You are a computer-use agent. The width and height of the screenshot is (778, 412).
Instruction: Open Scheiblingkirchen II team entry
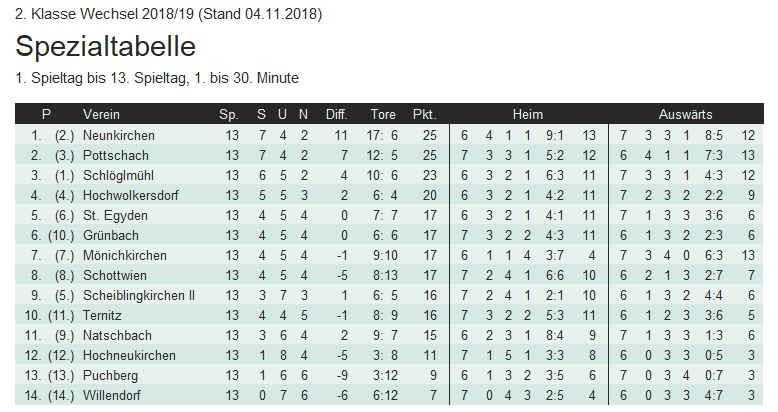[x=139, y=295]
